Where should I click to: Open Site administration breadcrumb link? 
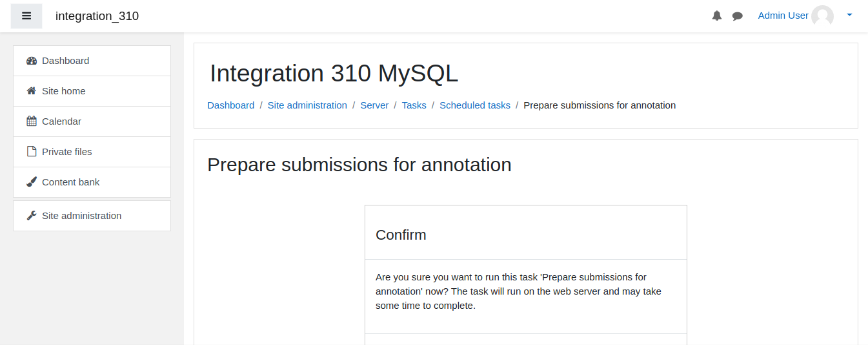(x=307, y=105)
